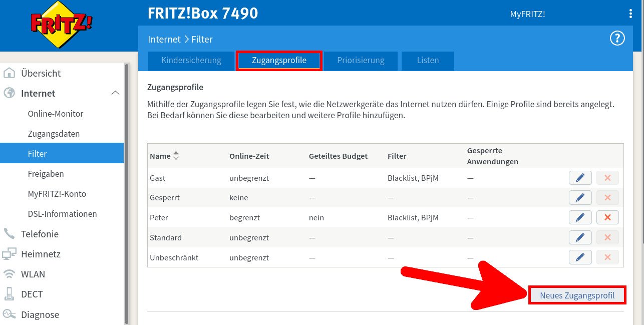This screenshot has height=325, width=644.
Task: Click the diagnose icon beside Diagnose
Action: click(9, 314)
